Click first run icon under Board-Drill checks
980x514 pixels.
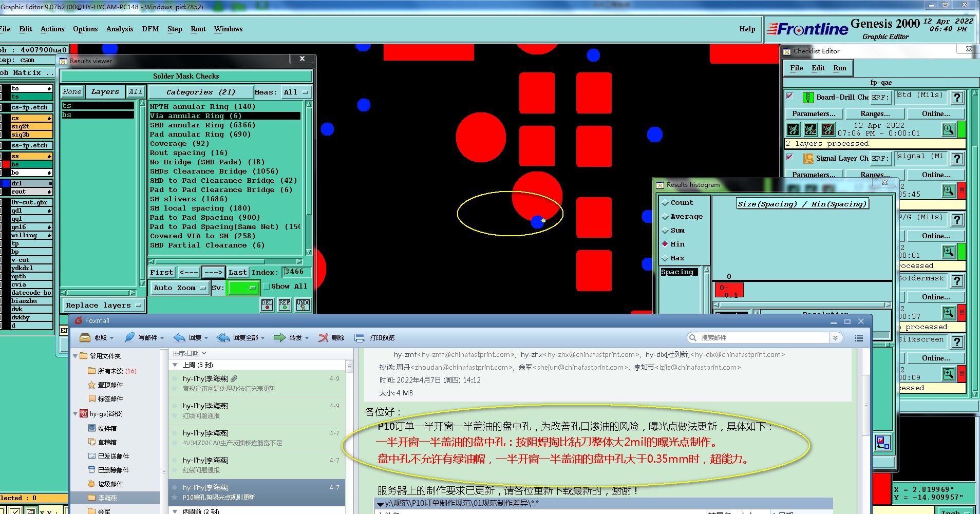point(793,129)
